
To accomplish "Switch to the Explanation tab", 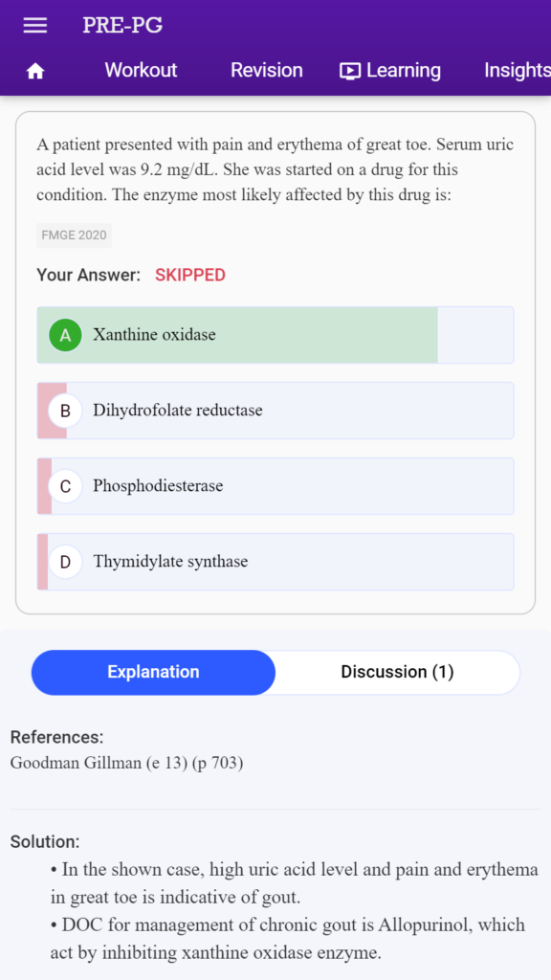I will tap(154, 673).
